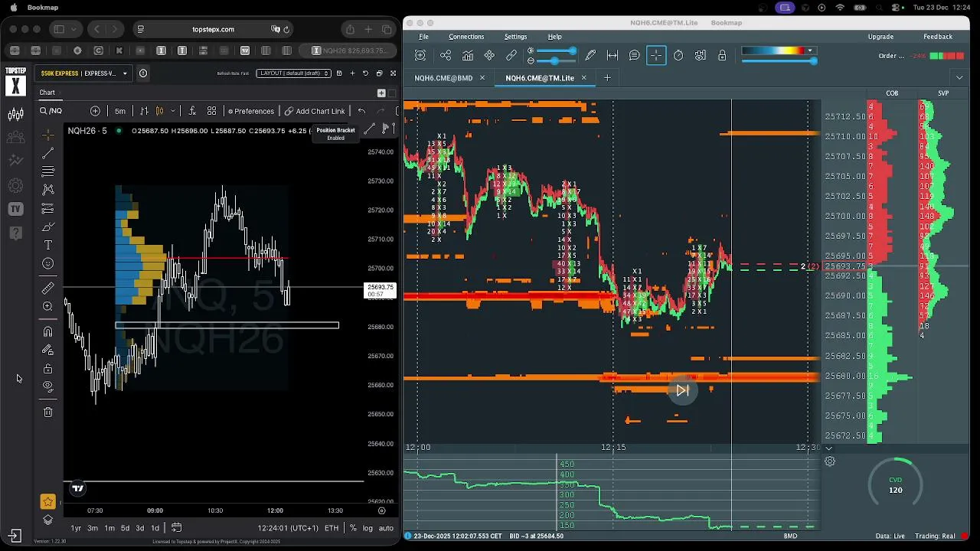Open the Bookmap Settings menu
980x551 pixels.
(515, 37)
